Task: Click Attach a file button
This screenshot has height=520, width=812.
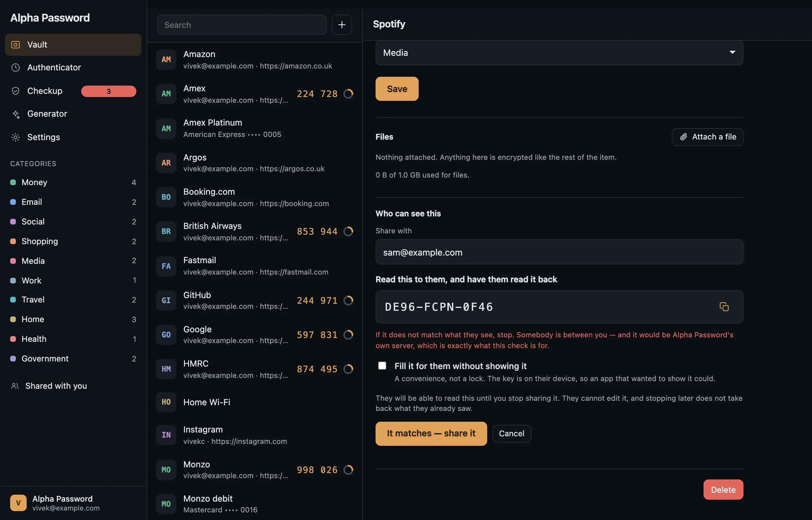Action: tap(707, 137)
